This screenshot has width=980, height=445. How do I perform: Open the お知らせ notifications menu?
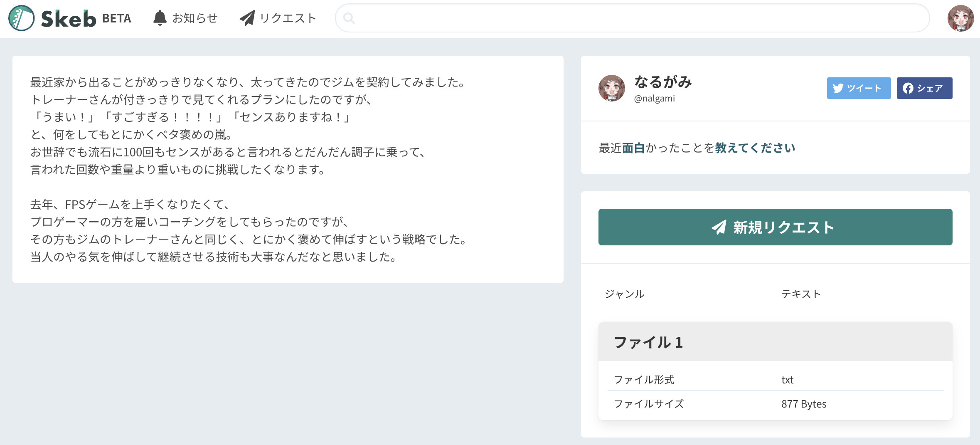[x=185, y=18]
